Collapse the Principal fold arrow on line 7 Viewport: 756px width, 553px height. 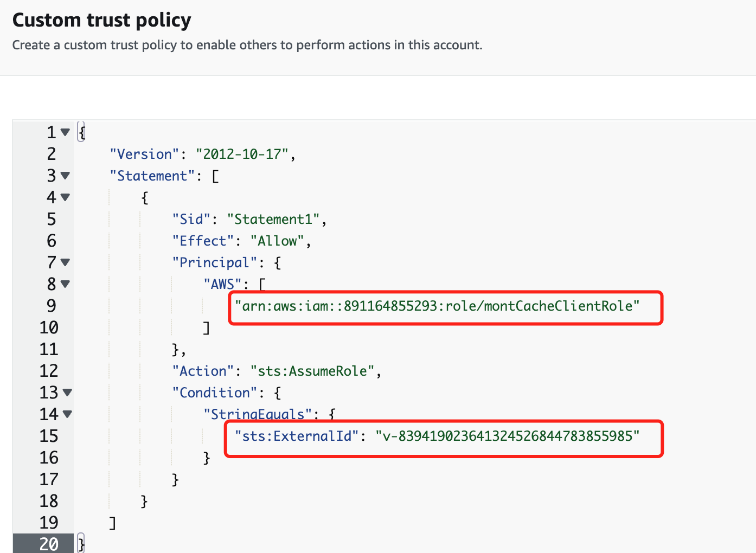tap(65, 262)
